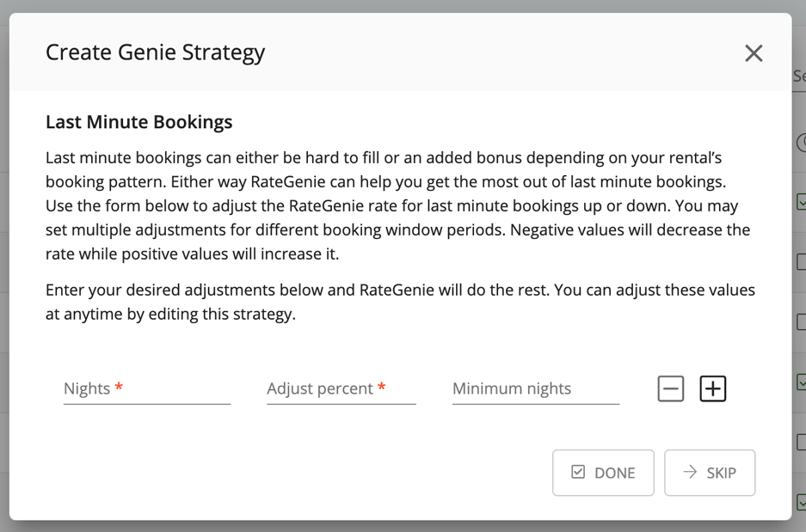806x532 pixels.
Task: Click the paragraph mentioning RateGenie rate adjustments
Action: [398, 205]
